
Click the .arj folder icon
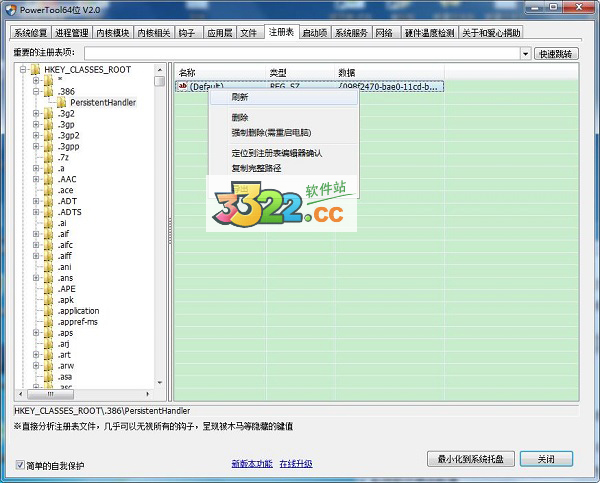tap(48, 344)
